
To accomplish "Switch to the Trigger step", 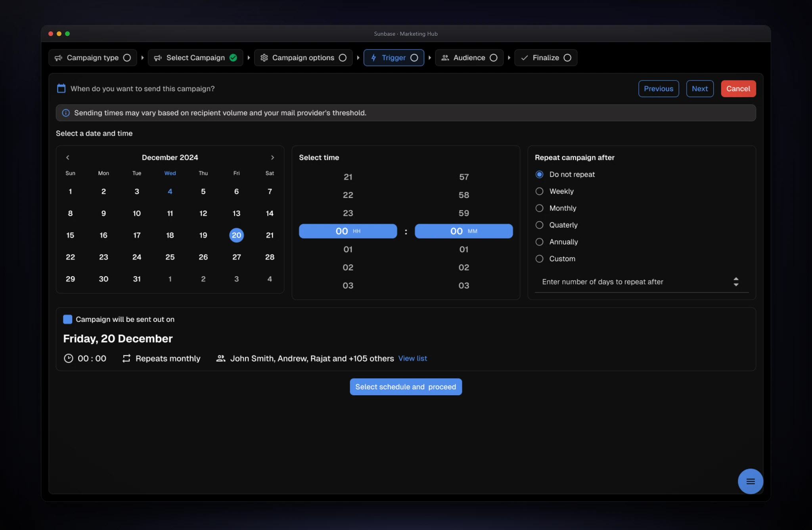I will (x=394, y=58).
